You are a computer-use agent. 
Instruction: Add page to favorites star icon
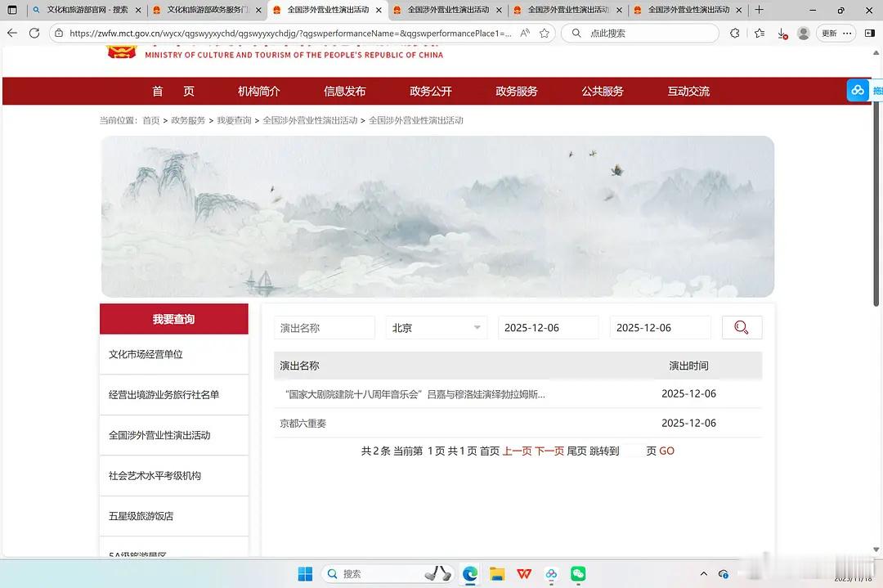pyautogui.click(x=544, y=34)
